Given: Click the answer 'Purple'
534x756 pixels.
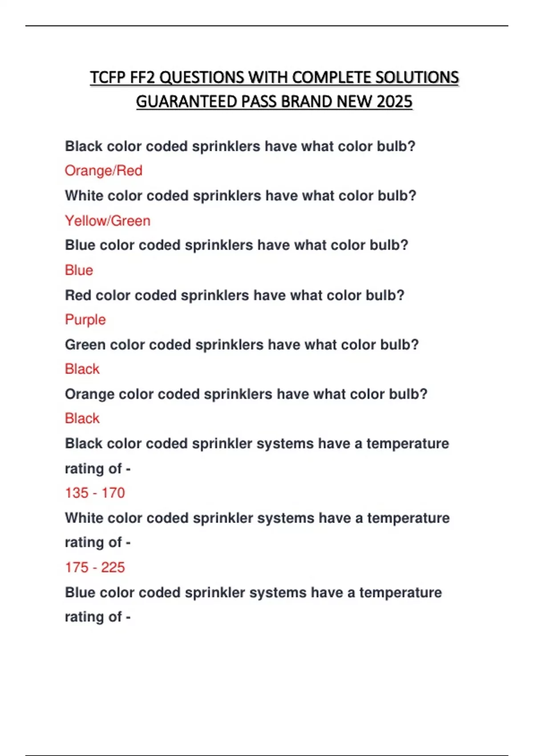Looking at the screenshot, I should 85,320.
